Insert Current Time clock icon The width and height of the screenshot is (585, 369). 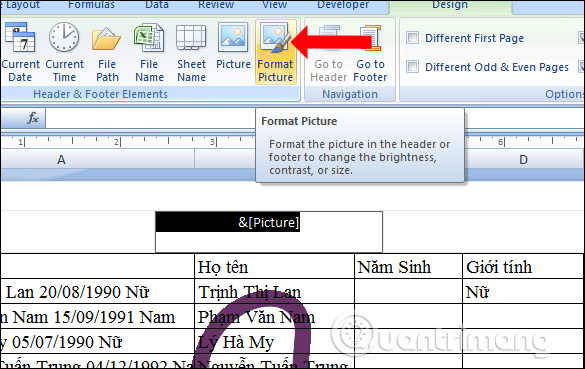click(x=64, y=37)
